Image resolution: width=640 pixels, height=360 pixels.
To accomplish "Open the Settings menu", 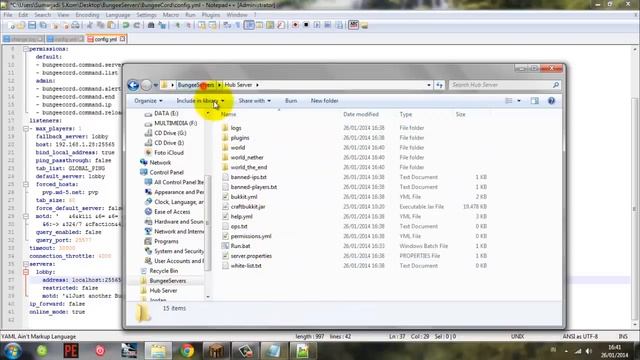I will pyautogui.click(x=146, y=15).
